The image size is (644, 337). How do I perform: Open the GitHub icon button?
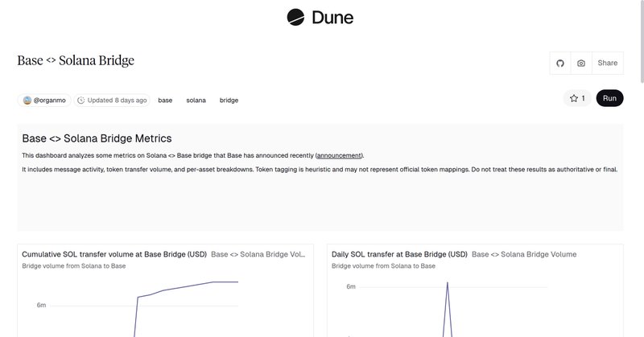click(560, 64)
